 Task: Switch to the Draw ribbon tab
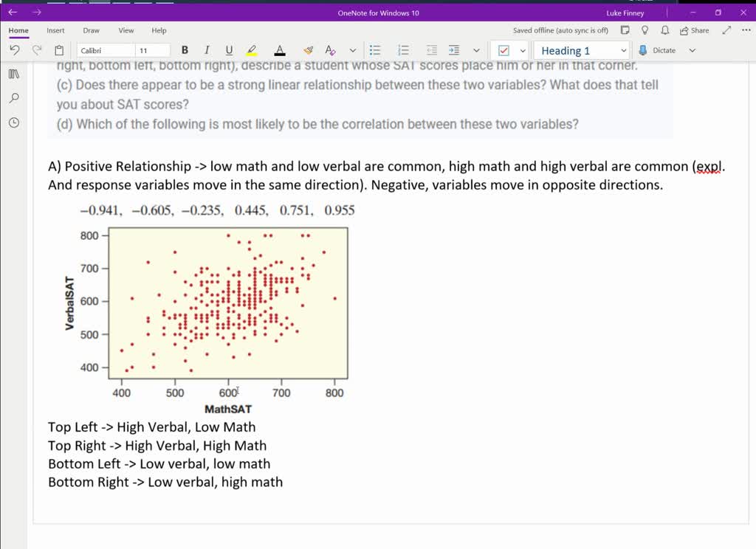pyautogui.click(x=91, y=30)
